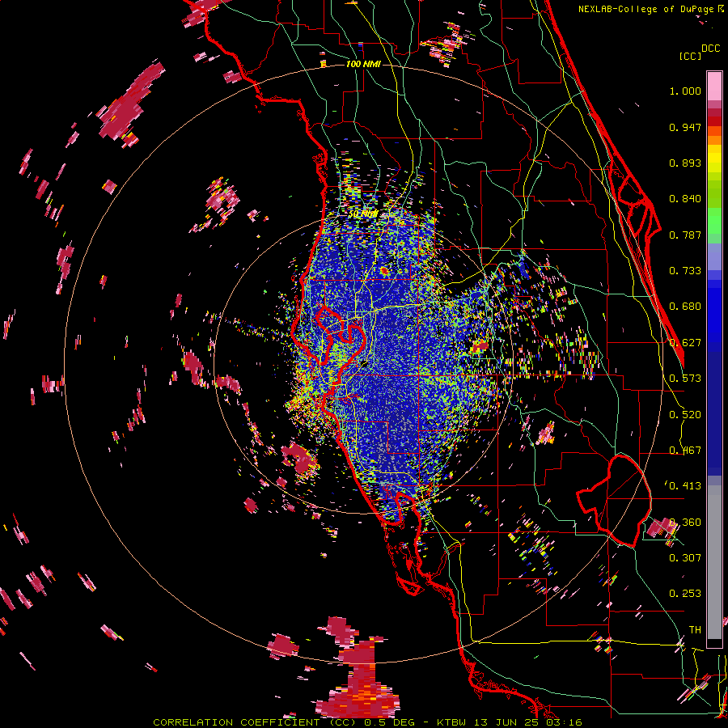Pick the gray lower segment of the color bar
This screenshot has width=728, height=728.
[714, 562]
